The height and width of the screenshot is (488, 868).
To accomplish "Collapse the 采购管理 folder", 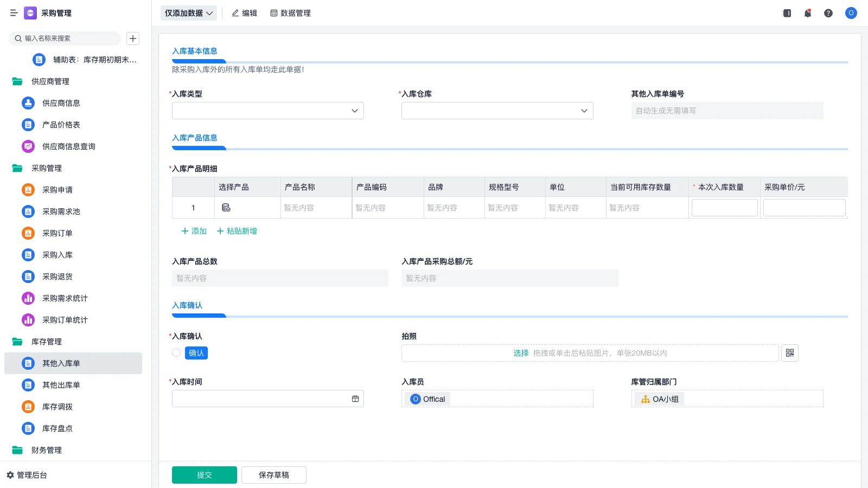I will [17, 168].
